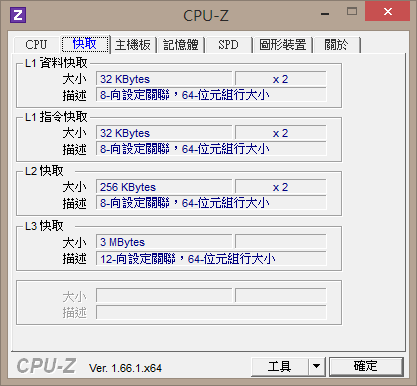Go to the 記憶體 tab
417x386 pixels.
181,45
